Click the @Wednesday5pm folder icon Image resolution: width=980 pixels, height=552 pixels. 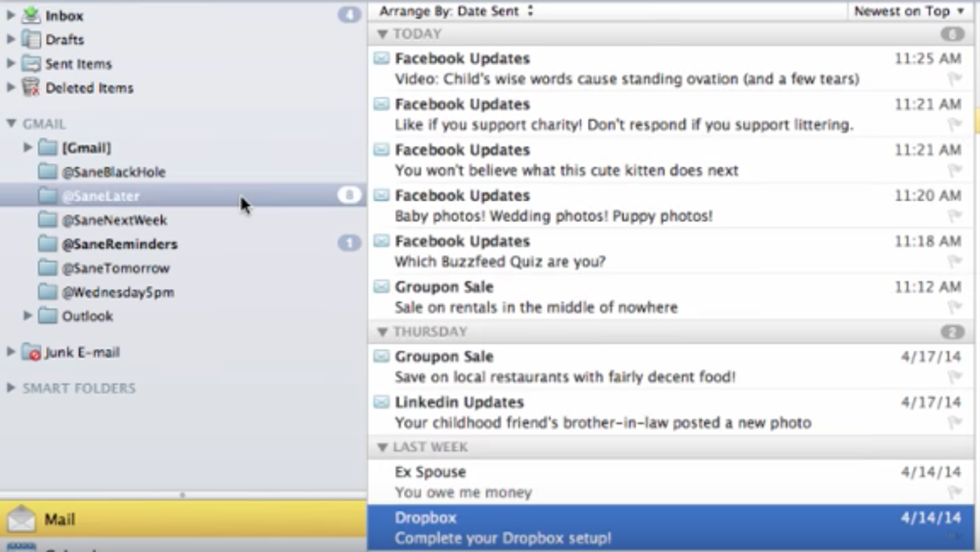tap(47, 291)
